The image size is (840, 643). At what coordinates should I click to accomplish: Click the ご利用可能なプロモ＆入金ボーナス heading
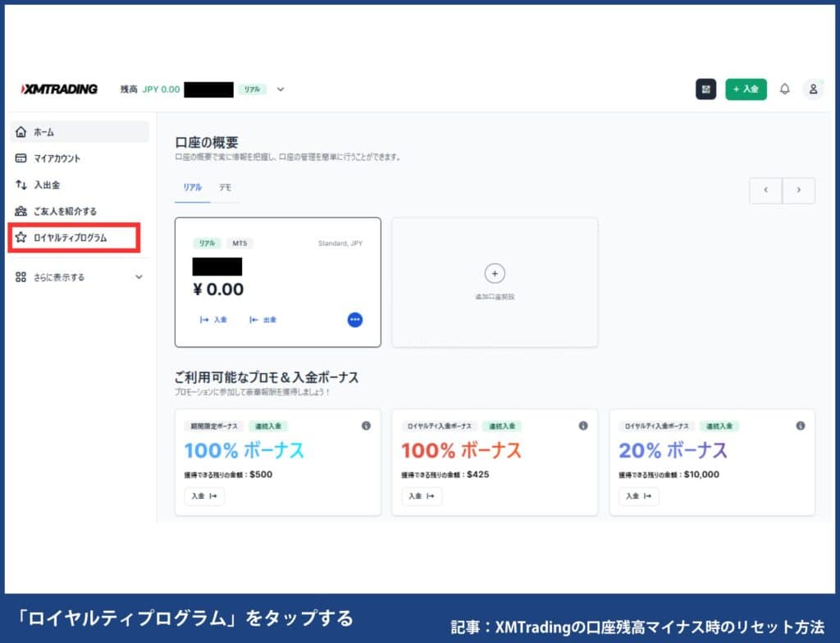[267, 377]
